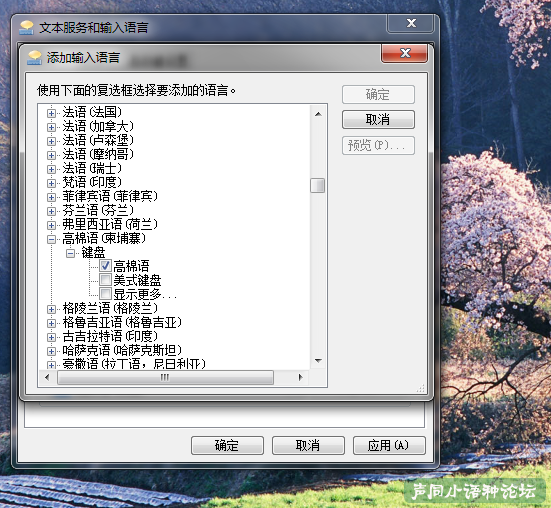This screenshot has width=551, height=508.
Task: Close the 添加输入语言 dialog with red X
Action: (404, 53)
